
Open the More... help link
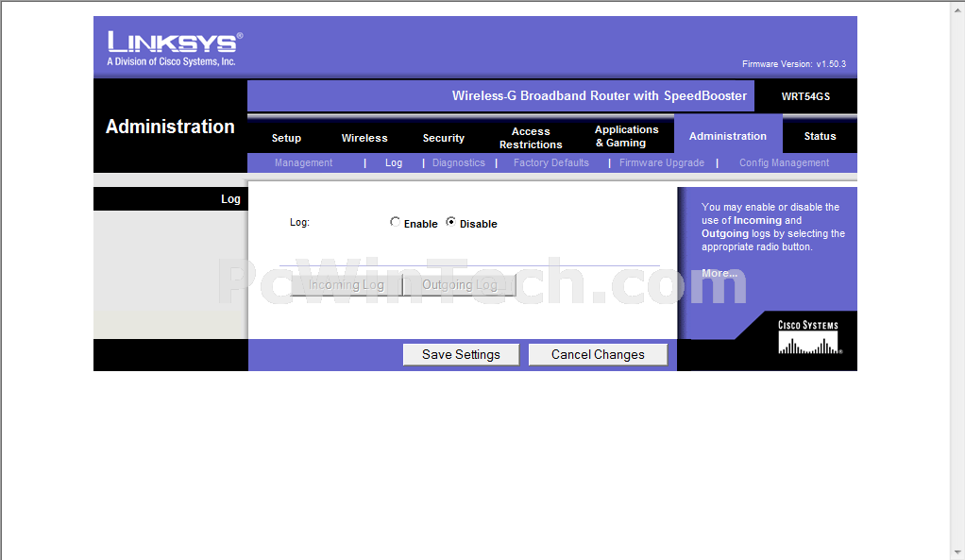719,273
